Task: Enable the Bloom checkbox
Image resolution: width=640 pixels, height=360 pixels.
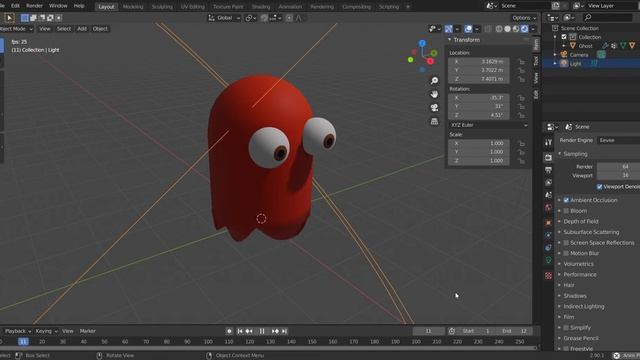Action: tap(566, 211)
